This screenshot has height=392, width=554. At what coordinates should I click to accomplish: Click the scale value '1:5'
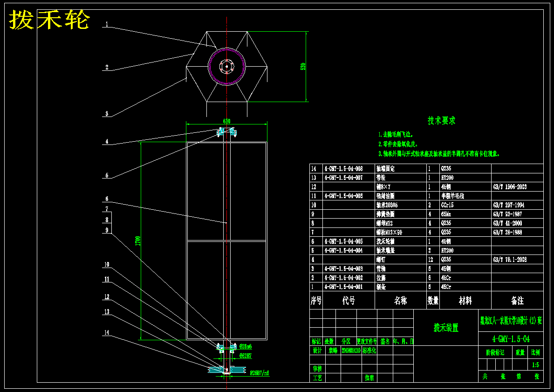pos(536,364)
